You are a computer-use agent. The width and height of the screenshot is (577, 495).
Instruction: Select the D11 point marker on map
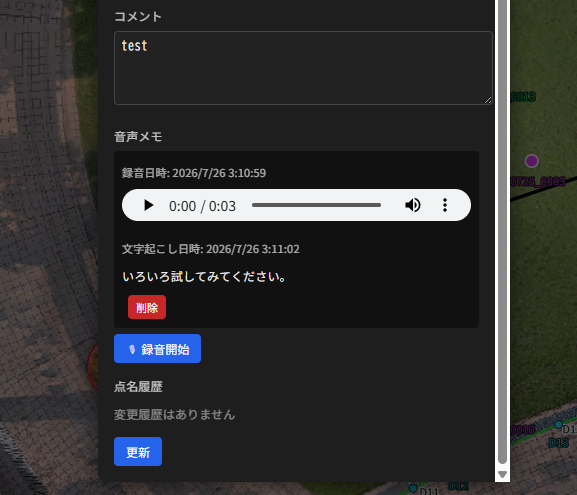tap(413, 488)
